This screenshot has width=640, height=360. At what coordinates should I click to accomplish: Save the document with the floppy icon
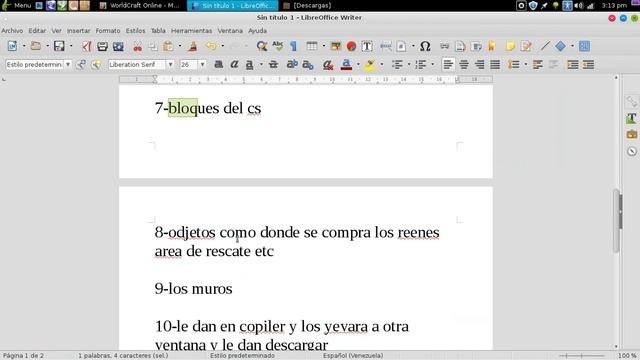pyautogui.click(x=59, y=46)
